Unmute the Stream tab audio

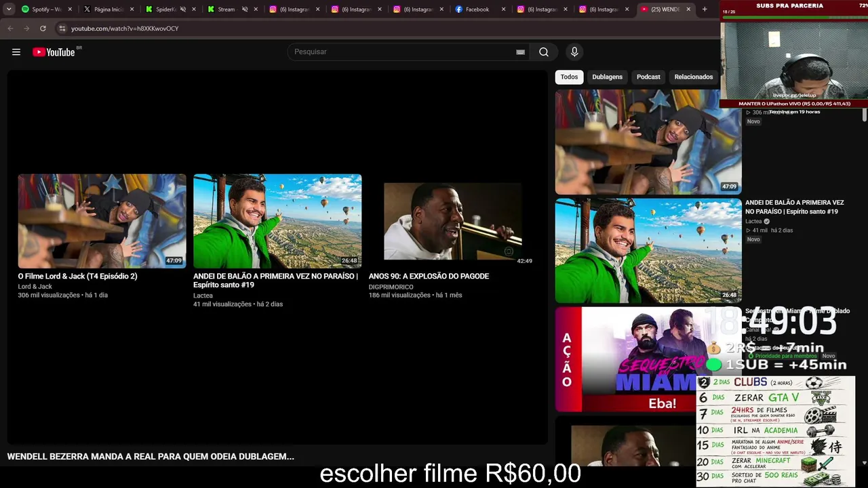(245, 9)
